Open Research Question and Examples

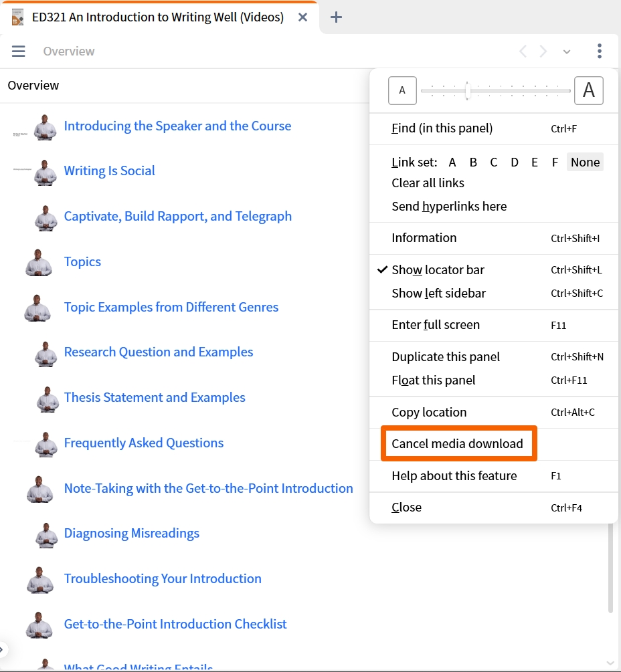pos(159,352)
